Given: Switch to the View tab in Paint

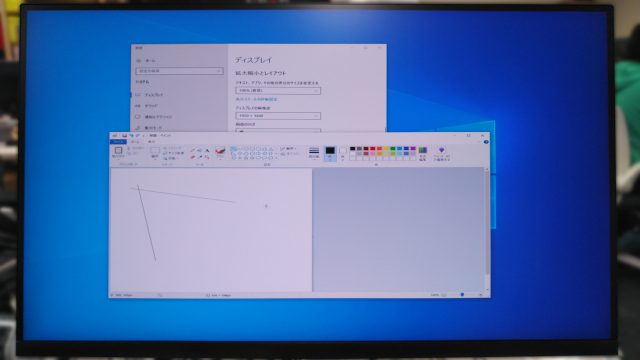Looking at the screenshot, I should point(151,142).
